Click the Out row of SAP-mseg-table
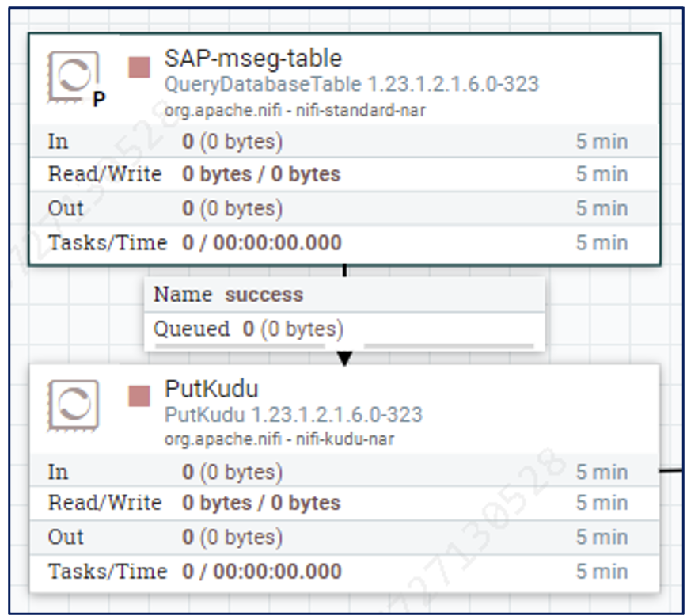 tap(345, 208)
